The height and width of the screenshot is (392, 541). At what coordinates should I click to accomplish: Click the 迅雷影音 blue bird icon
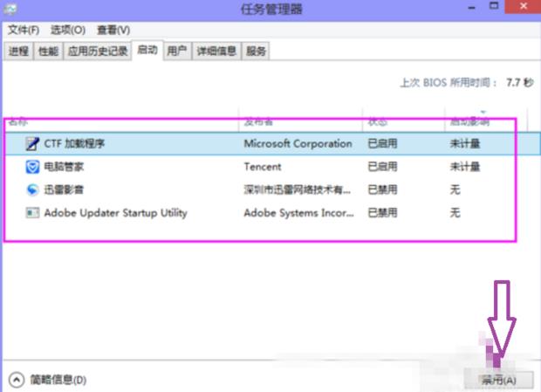tap(32, 189)
